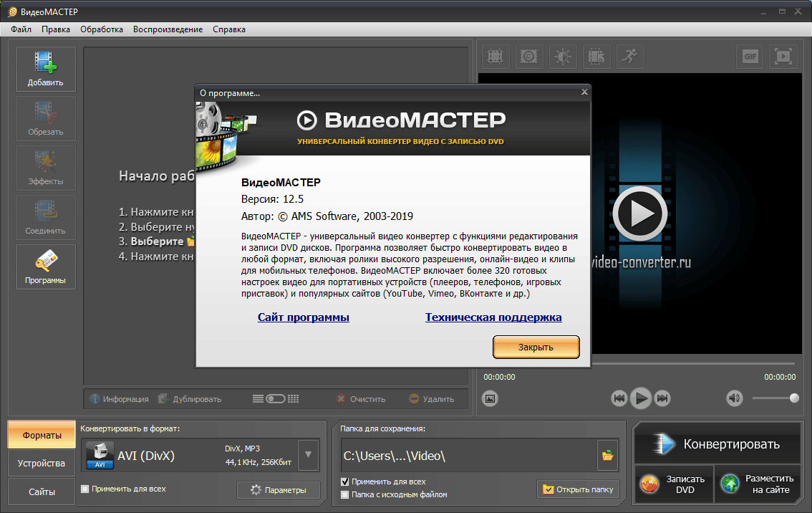
Task: Minimize the ВидеоМАСТЕР window
Action: (x=764, y=11)
